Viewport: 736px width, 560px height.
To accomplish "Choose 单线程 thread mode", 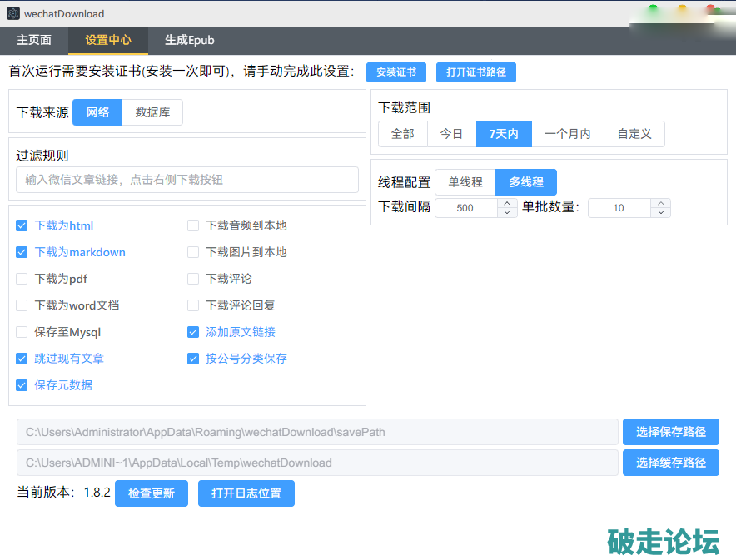I will click(465, 182).
